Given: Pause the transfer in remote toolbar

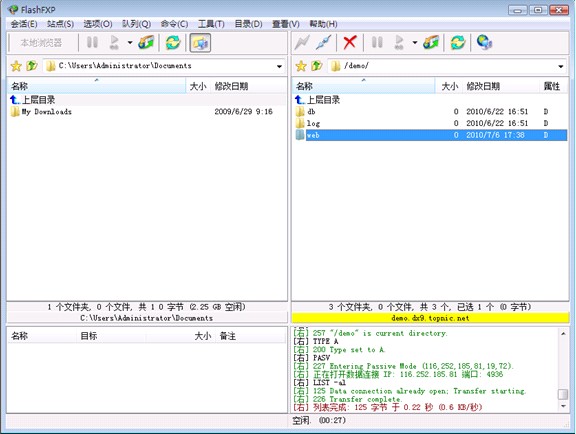Looking at the screenshot, I should point(377,43).
